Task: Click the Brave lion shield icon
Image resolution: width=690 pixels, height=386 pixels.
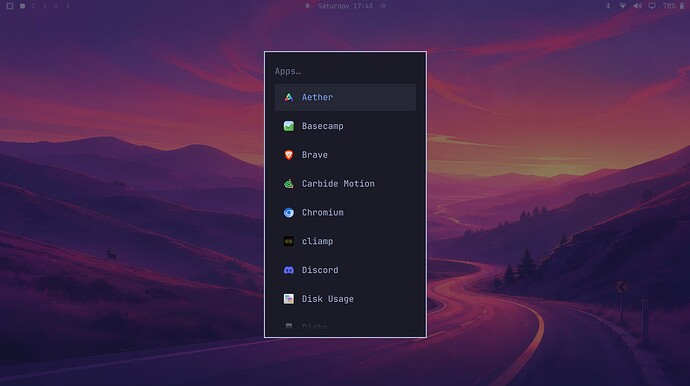Action: click(289, 155)
